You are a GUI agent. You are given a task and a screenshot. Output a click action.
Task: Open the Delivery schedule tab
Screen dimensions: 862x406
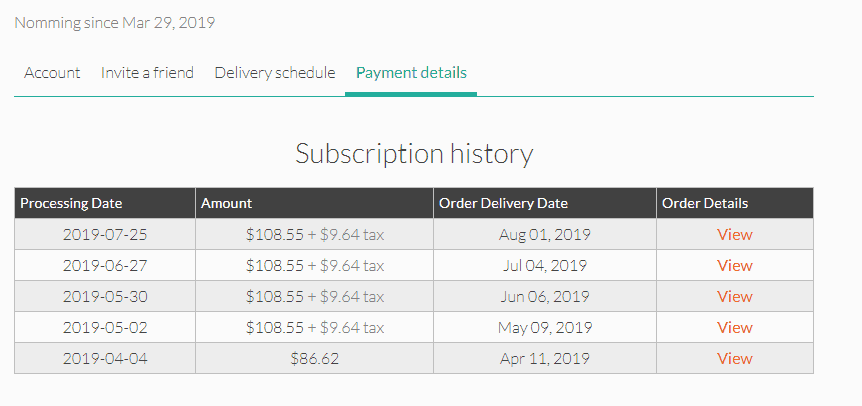(x=274, y=73)
